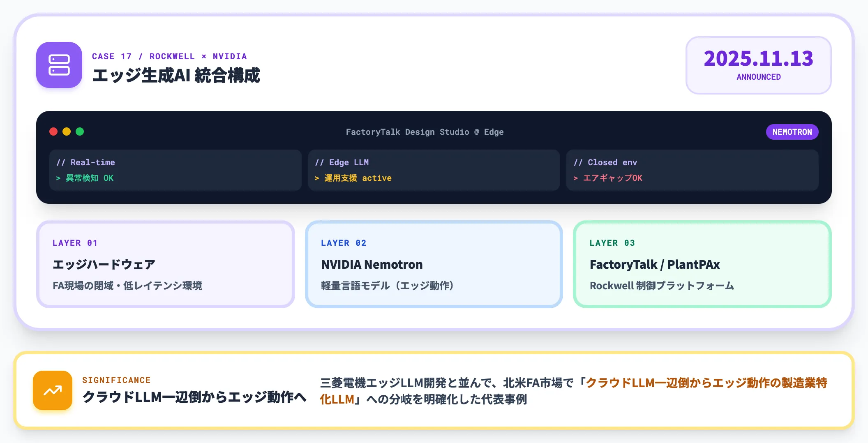Click the NEMOTRON badge
The image size is (868, 443).
[792, 132]
